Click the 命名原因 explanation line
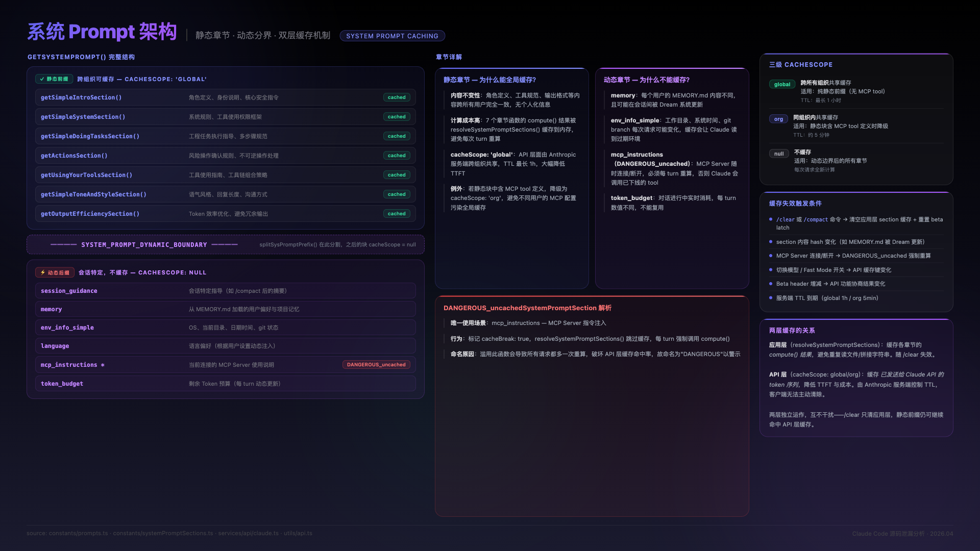The image size is (980, 551). pyautogui.click(x=595, y=355)
